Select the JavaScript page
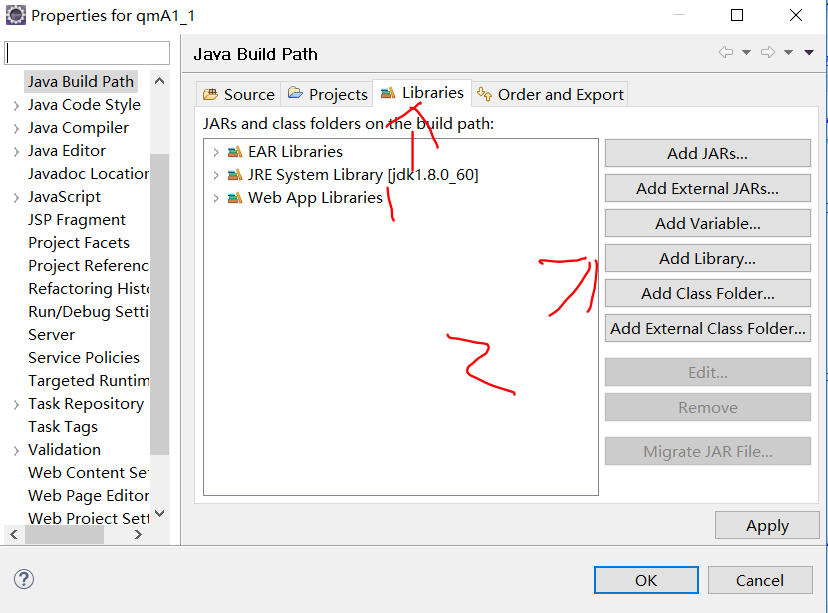The height and width of the screenshot is (613, 828). coord(64,196)
